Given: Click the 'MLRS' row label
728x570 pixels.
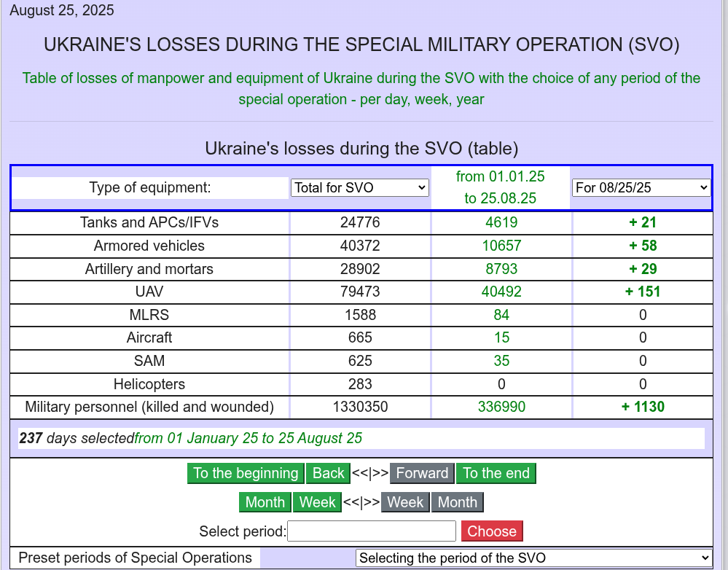Looking at the screenshot, I should click(x=149, y=315).
